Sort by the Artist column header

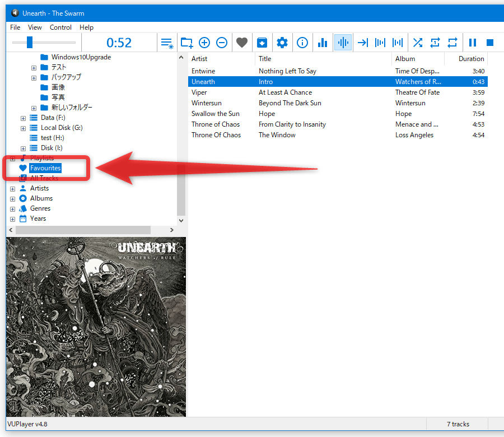pos(221,59)
